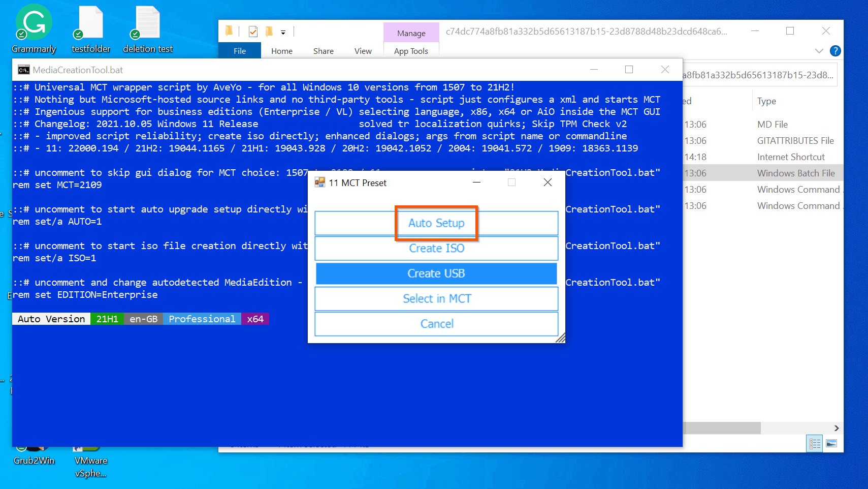Viewport: 868px width, 489px height.
Task: Select the Internet Shortcut row
Action: [762, 157]
